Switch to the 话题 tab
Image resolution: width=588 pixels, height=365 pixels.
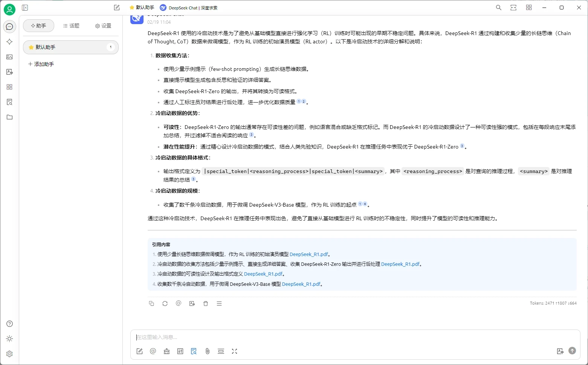[71, 26]
